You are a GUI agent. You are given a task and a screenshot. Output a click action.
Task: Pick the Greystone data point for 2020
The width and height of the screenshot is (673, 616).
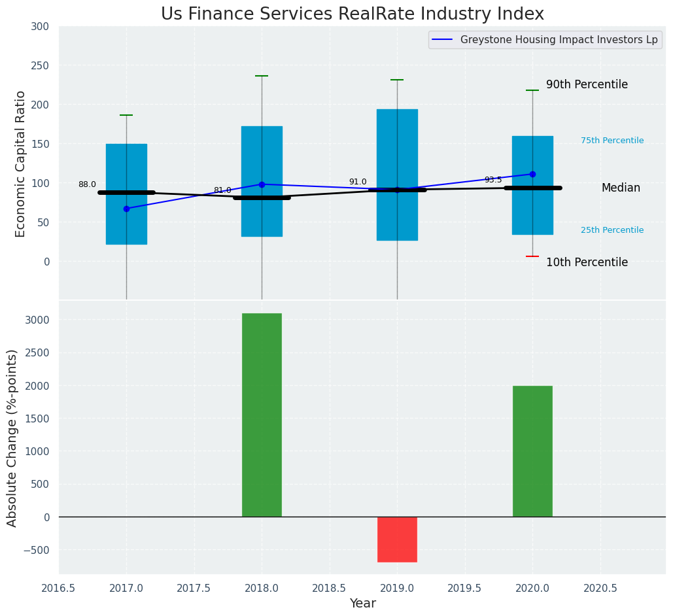pyautogui.click(x=532, y=174)
